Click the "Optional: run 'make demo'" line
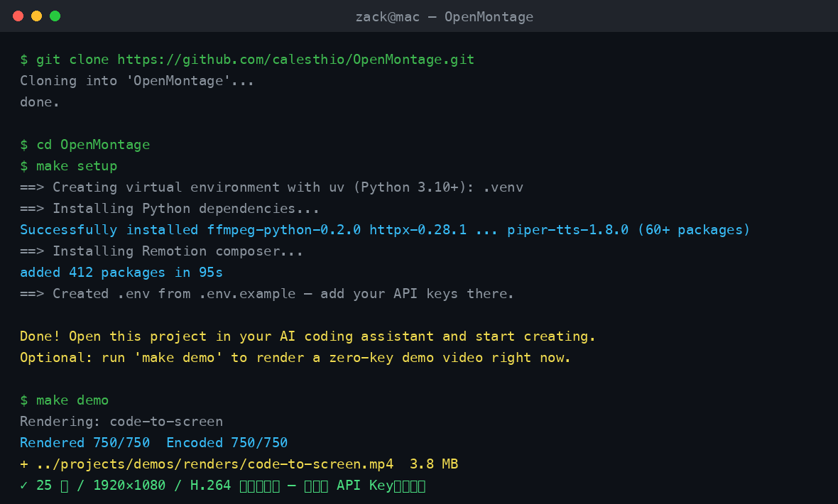838x504 pixels. [x=295, y=358]
